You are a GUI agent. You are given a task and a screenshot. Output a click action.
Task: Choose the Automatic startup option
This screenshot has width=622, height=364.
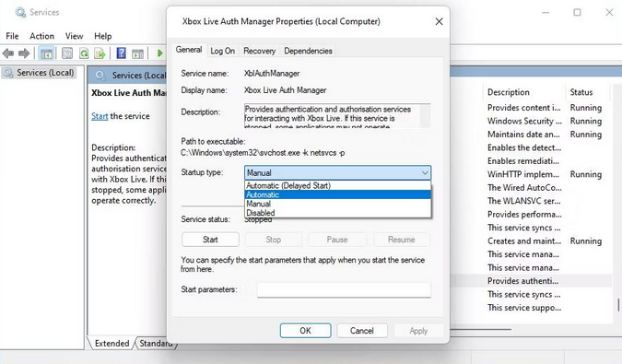pyautogui.click(x=337, y=194)
